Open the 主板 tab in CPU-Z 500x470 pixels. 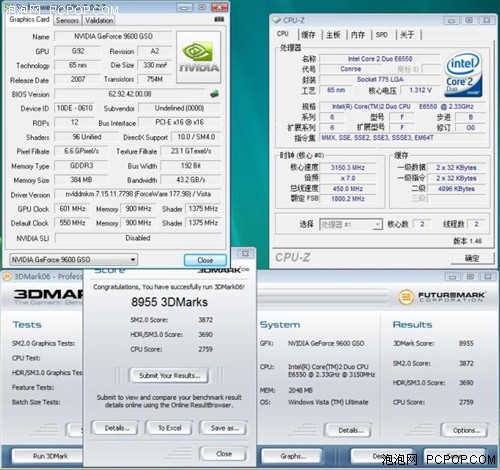(333, 34)
